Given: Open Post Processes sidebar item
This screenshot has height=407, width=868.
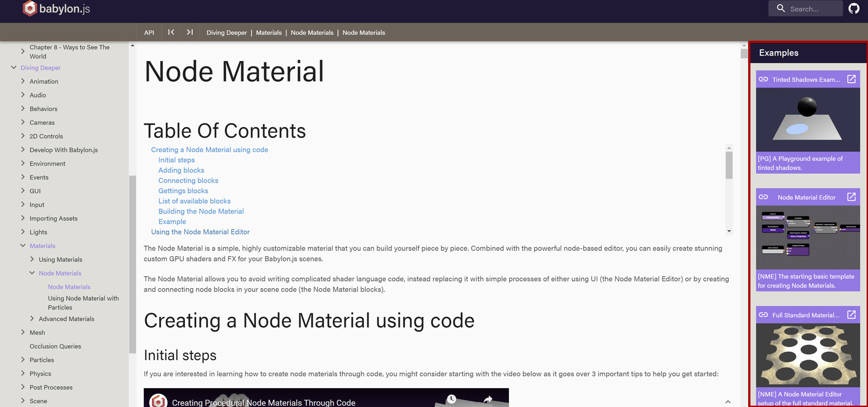Looking at the screenshot, I should tap(51, 387).
